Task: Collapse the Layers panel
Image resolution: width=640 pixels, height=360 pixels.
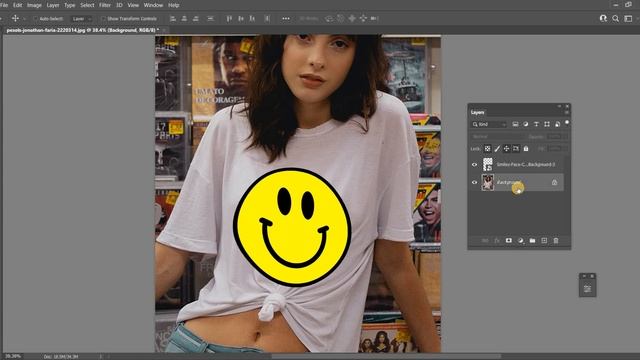Action: tap(559, 106)
